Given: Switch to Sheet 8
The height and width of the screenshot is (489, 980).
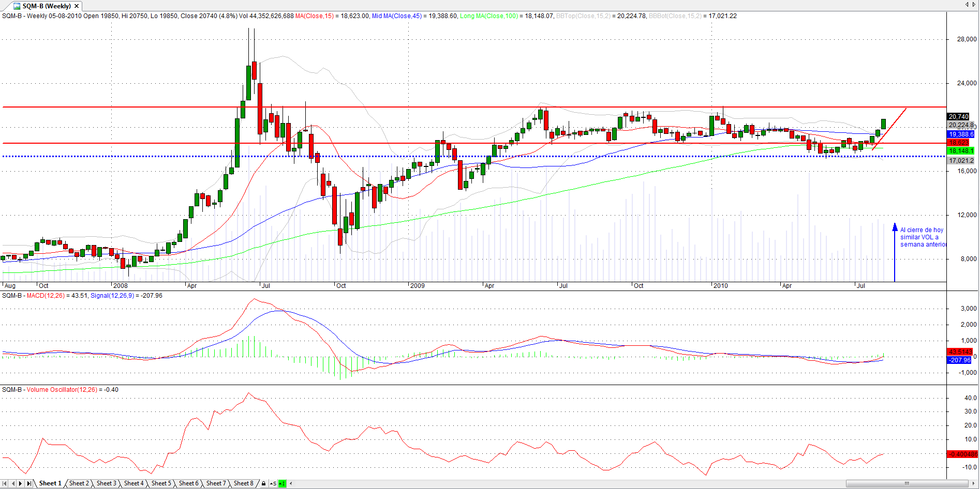Looking at the screenshot, I should [243, 483].
